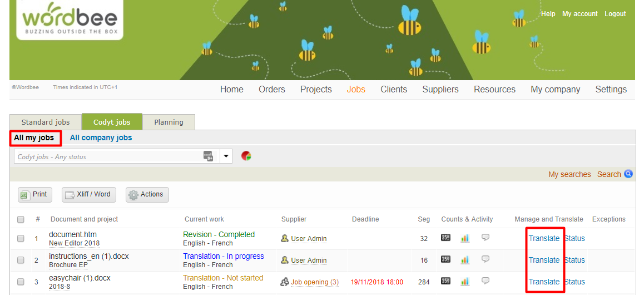Click word count icon for easychair (1).docx
This screenshot has width=644, height=295.
[445, 281]
